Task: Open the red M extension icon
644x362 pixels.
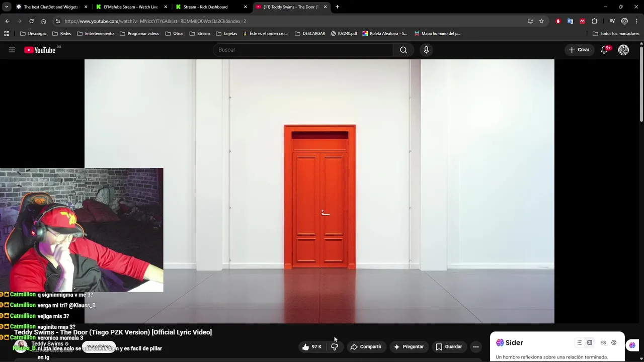Action: tap(582, 21)
